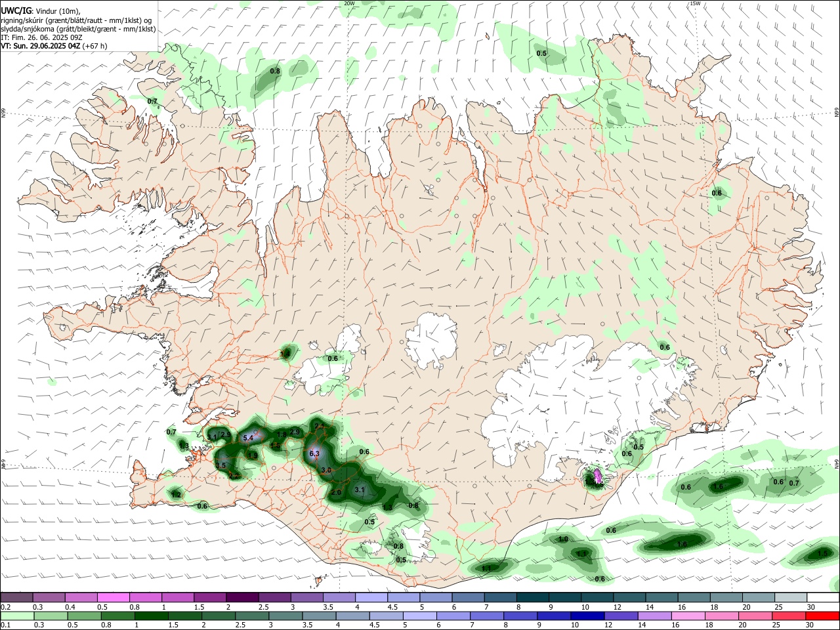Image resolution: width=840 pixels, height=630 pixels.
Task: Pick the dark teal 9–10 swatch in upper legend
Action: click(564, 597)
